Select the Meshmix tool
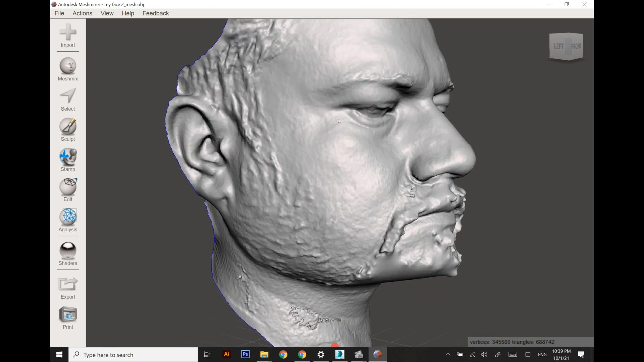This screenshot has height=362, width=644. [x=68, y=69]
